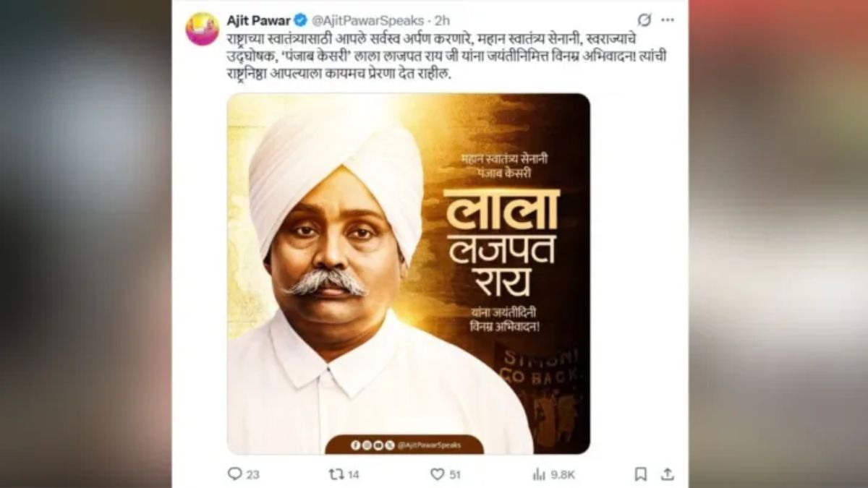
Task: Click the 9.8K views count
Action: click(562, 474)
